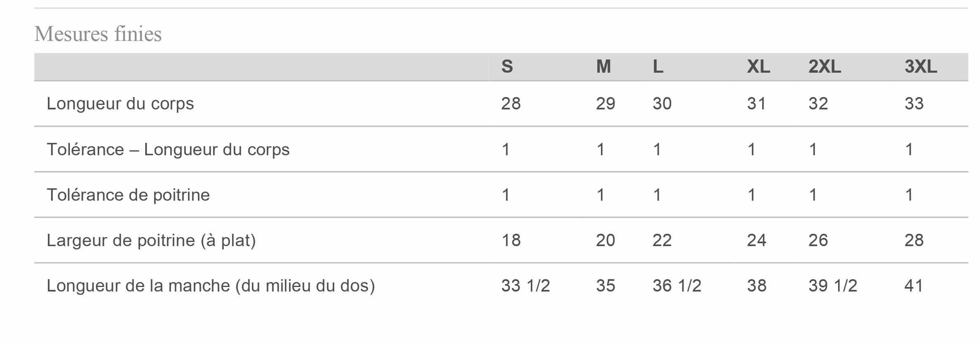The image size is (980, 344).
Task: Click Largeur de poitrine (à plat) label
Action: coord(151,240)
